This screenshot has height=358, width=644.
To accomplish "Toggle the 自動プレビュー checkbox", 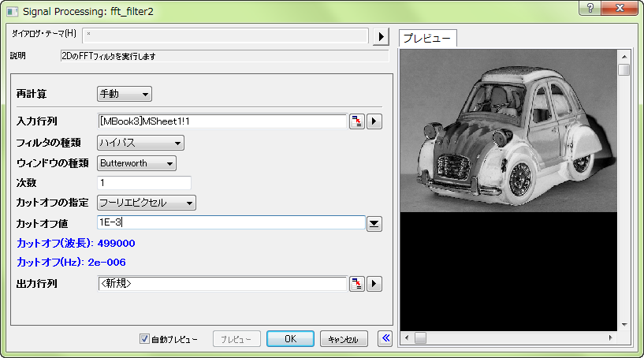I will [x=144, y=339].
